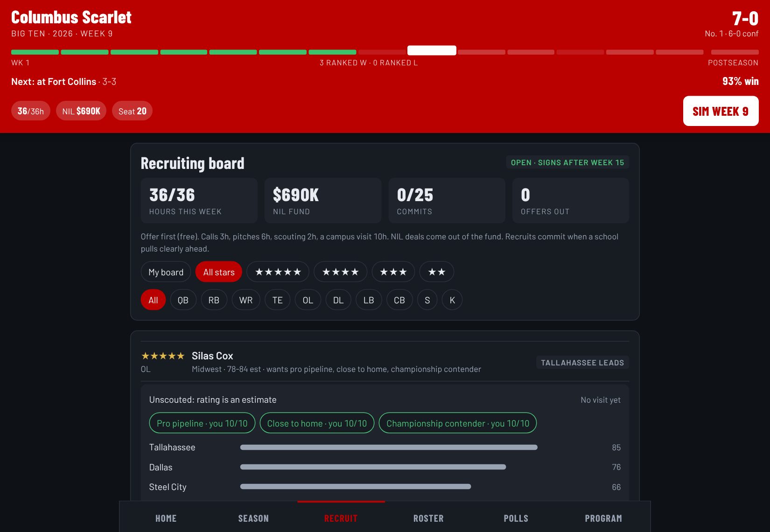Click the 93% win probability
The height and width of the screenshot is (532, 770).
click(x=741, y=81)
